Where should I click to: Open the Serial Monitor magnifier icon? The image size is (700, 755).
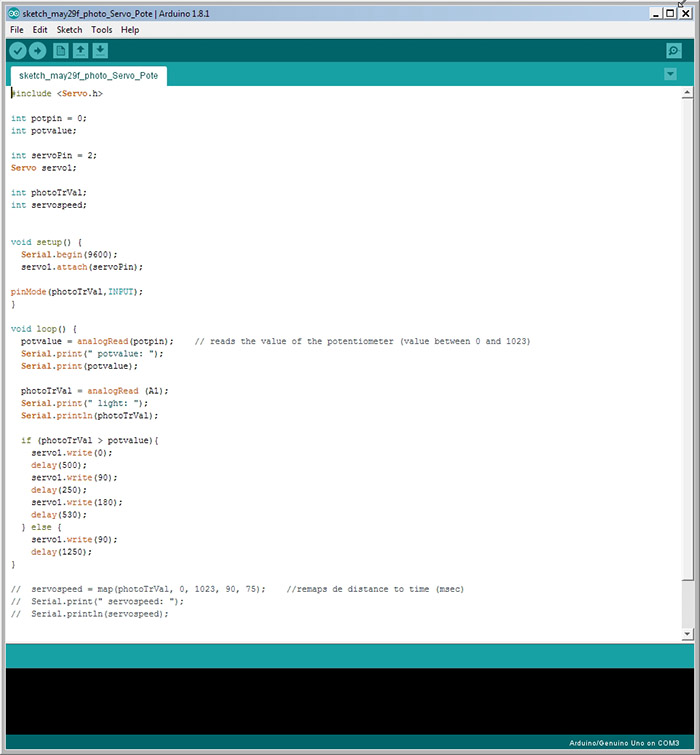[x=674, y=51]
